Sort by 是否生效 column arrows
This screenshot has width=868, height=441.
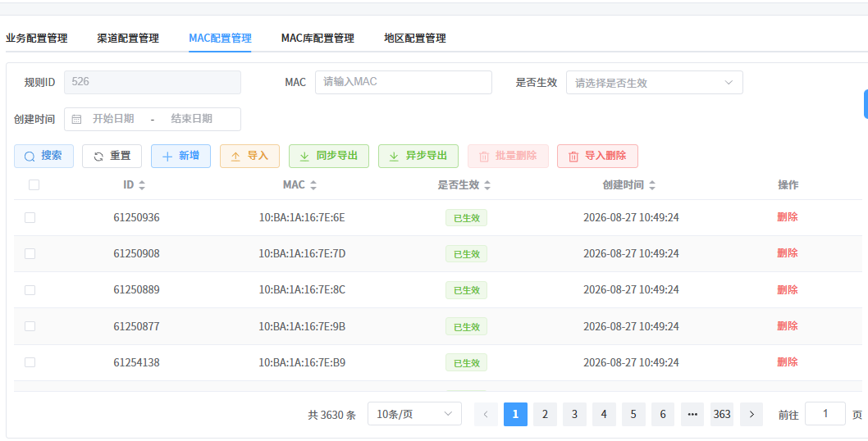coord(487,185)
